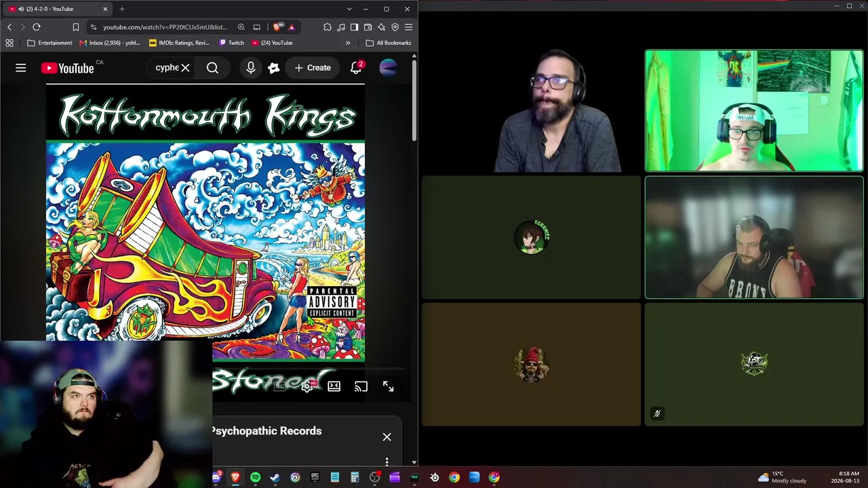868x488 pixels.
Task: Select the green-room participant video tile
Action: click(754, 110)
